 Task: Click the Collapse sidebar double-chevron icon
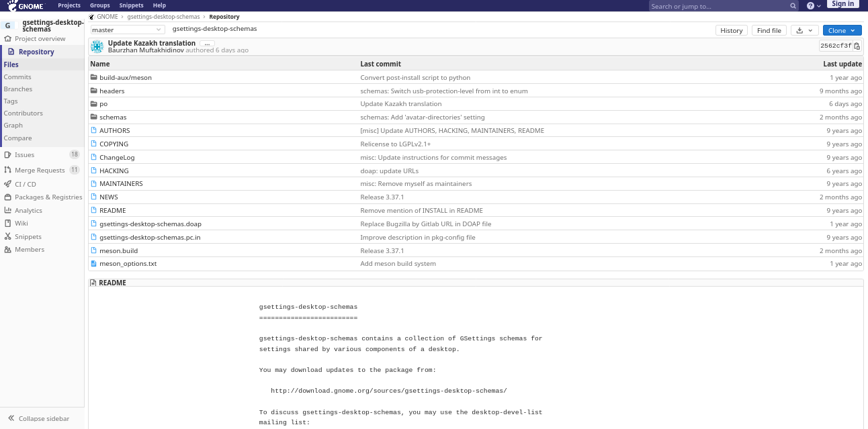coord(11,418)
